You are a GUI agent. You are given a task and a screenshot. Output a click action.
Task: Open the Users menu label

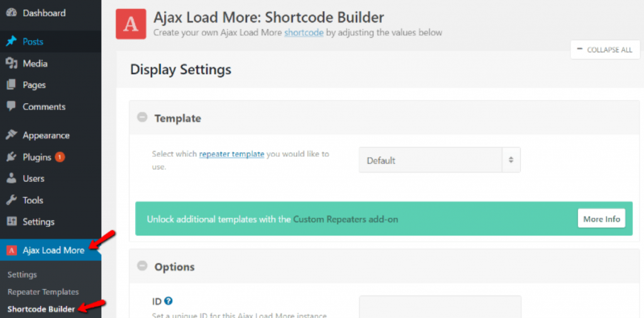[x=34, y=179]
